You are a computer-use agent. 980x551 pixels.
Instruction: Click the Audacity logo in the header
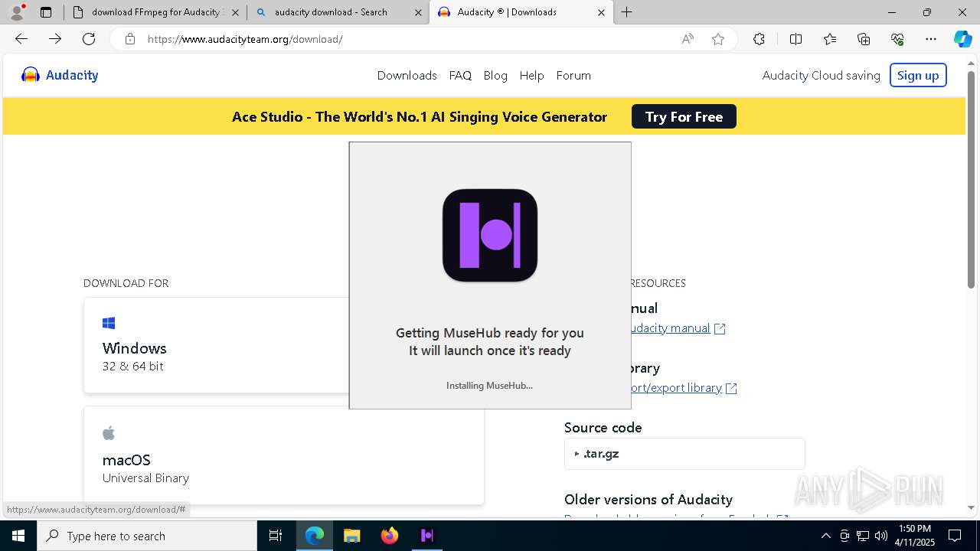[x=60, y=75]
